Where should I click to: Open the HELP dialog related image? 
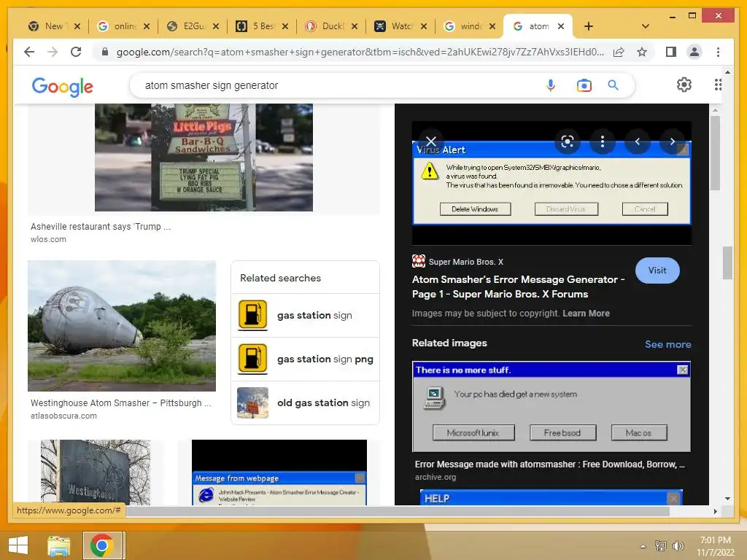point(551,497)
